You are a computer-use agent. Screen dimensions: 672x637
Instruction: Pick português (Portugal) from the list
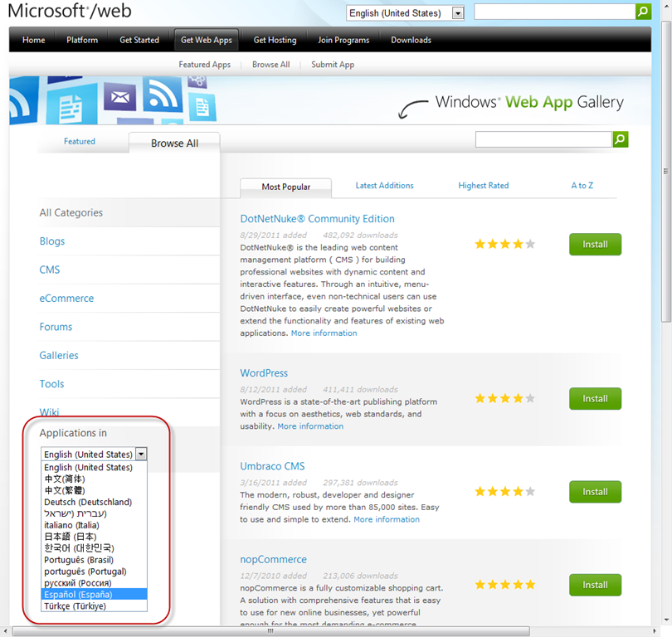pos(95,571)
